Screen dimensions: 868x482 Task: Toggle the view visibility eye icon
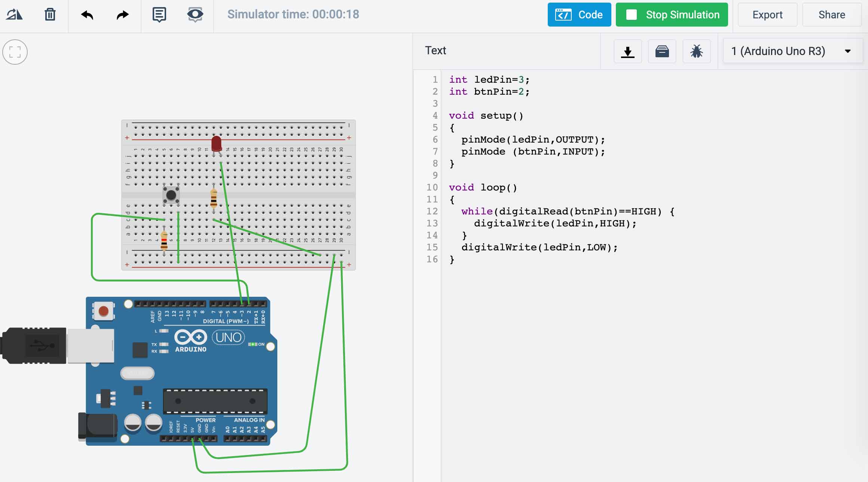[x=195, y=15]
